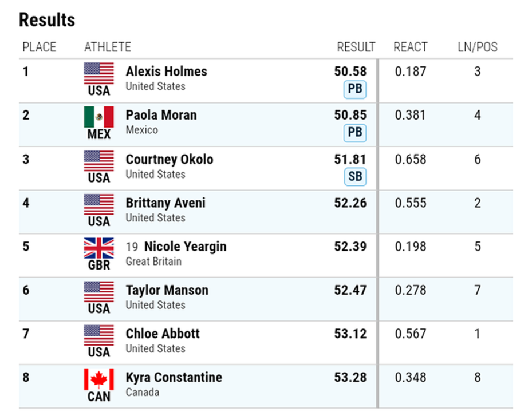
Task: Click the USA flag beside Taylor Manson
Action: 99,292
